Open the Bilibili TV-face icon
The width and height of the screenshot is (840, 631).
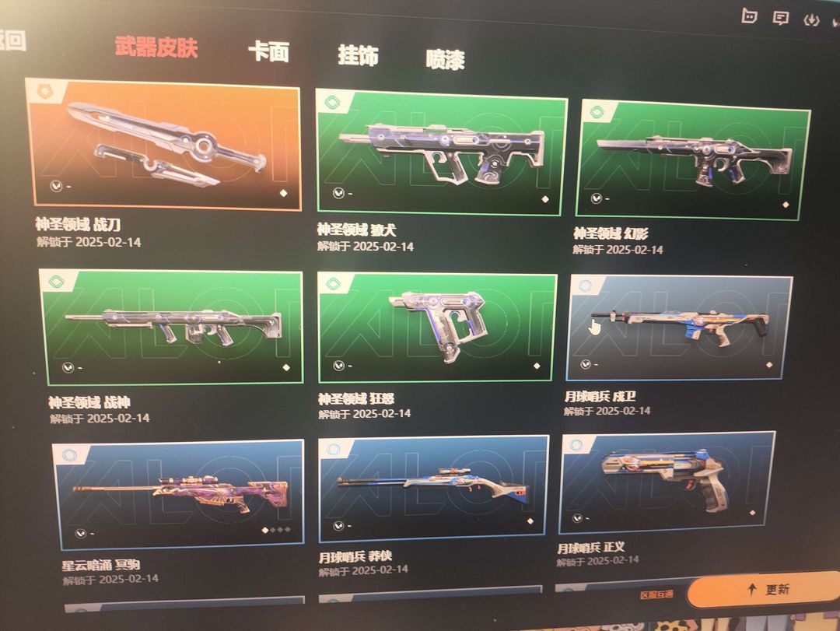coord(749,16)
